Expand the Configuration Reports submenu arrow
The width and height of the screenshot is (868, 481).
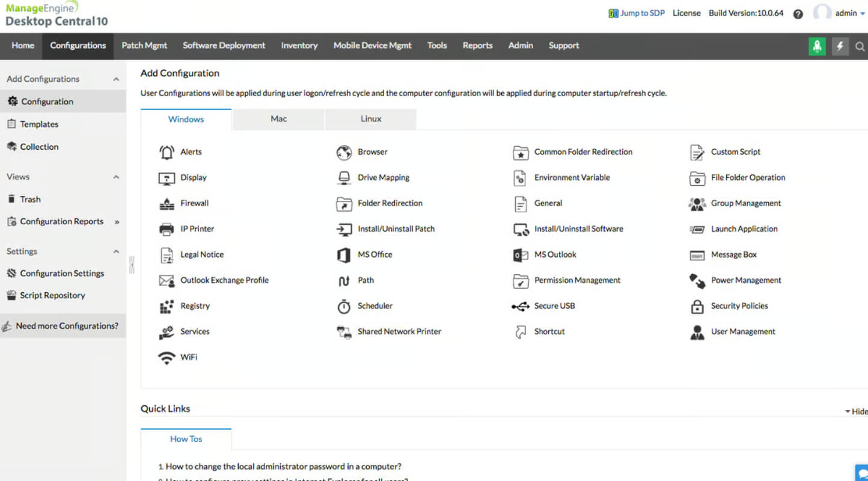[117, 222]
